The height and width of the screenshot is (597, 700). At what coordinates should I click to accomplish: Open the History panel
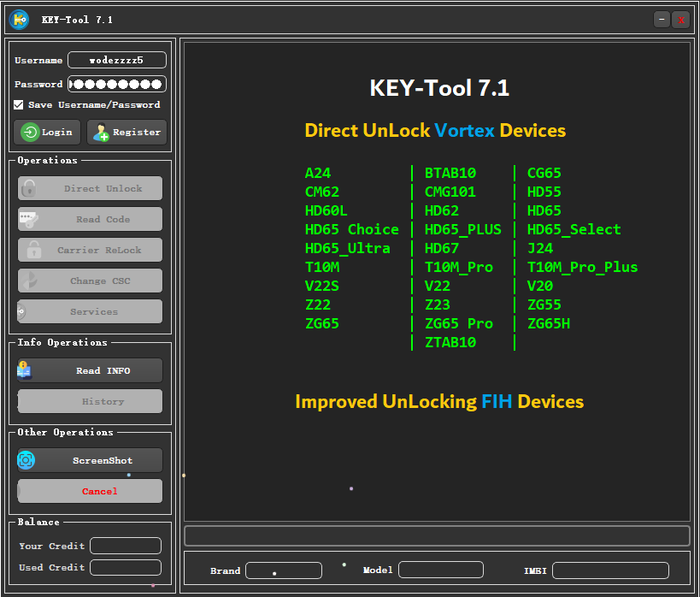coord(89,401)
